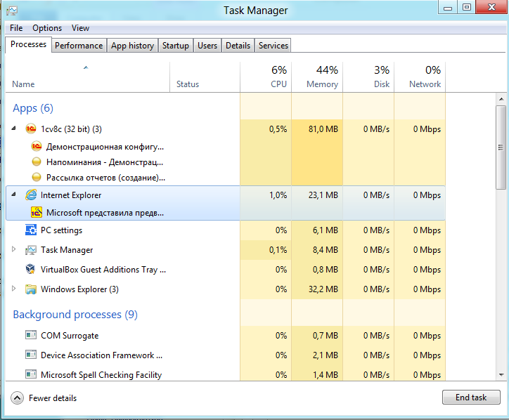Viewport: 509px width, 420px height.
Task: Click the Apps (6) group heading
Action: 33,108
